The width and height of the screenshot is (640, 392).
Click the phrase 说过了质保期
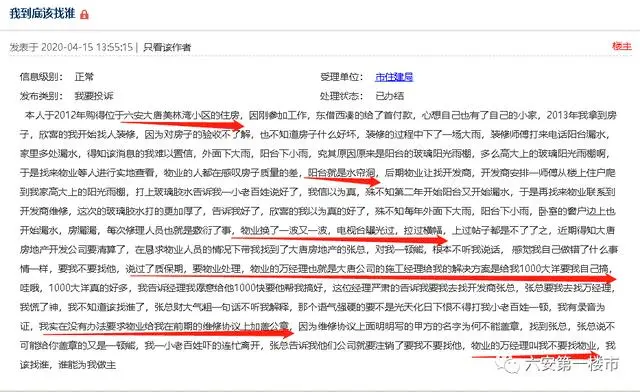[154, 269]
